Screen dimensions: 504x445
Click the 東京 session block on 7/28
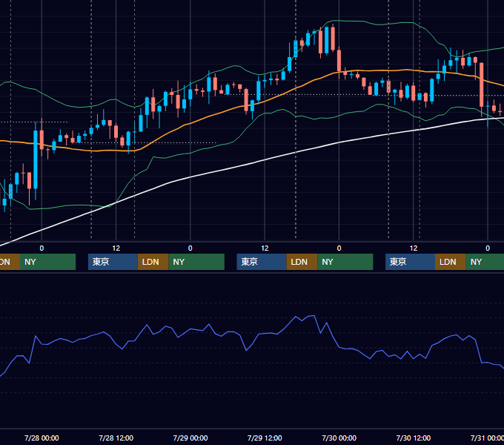pyautogui.click(x=113, y=262)
